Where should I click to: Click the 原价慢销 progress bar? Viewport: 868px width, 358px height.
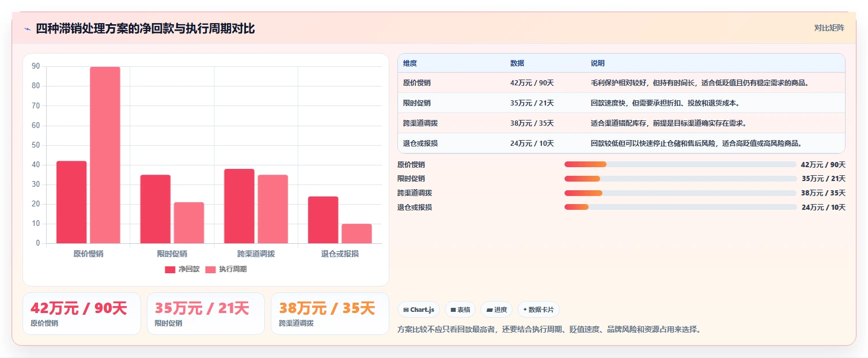[x=680, y=164]
